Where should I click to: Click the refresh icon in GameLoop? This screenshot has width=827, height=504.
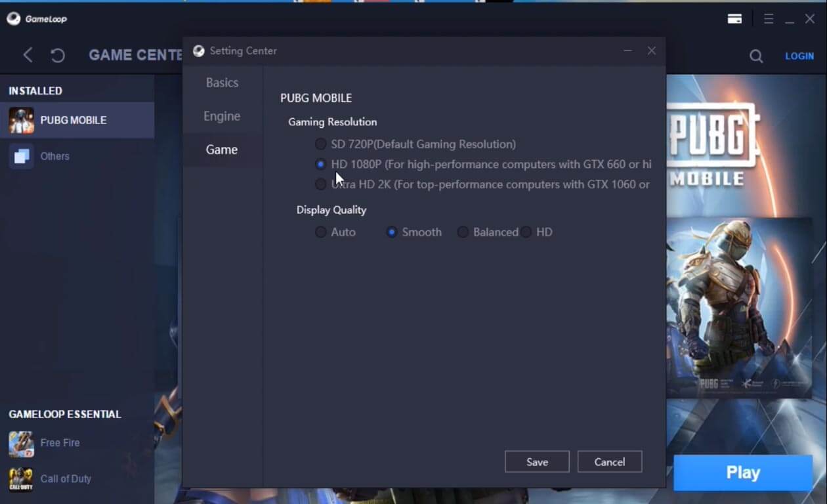(x=58, y=56)
